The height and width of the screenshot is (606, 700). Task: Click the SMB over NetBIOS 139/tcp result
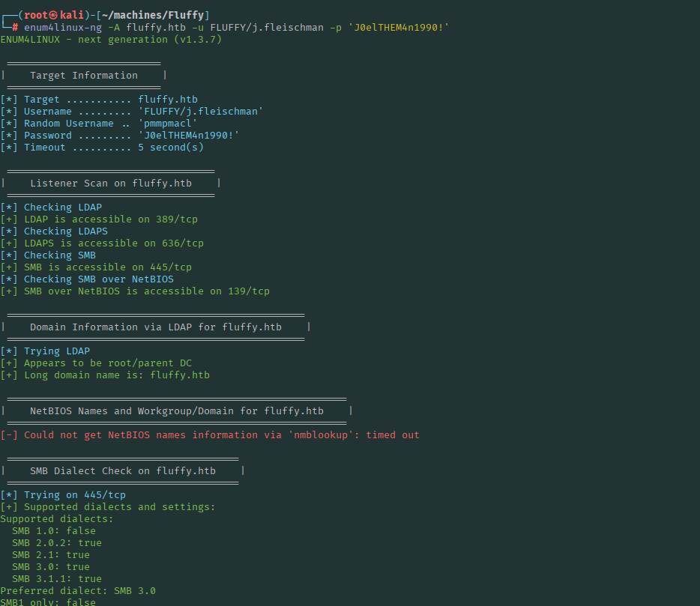pyautogui.click(x=135, y=291)
